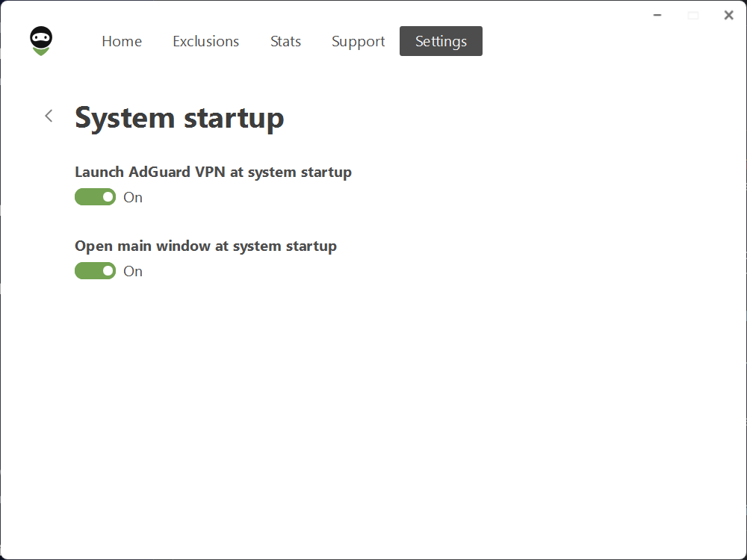Screen dimensions: 747x560
Task: Go back using the left chevron arrow
Action: (x=49, y=116)
